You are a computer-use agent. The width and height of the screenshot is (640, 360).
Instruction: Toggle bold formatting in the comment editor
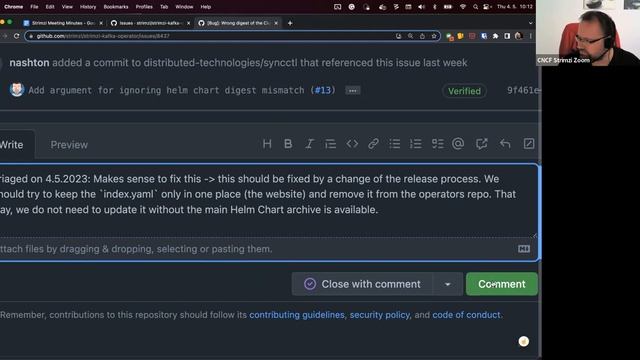pos(288,144)
